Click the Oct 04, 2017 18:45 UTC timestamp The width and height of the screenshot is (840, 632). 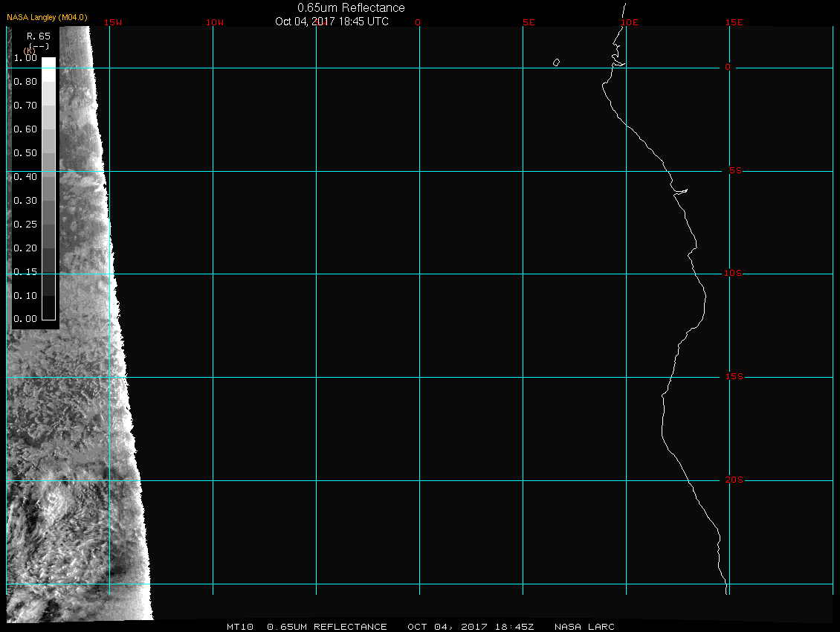point(332,22)
